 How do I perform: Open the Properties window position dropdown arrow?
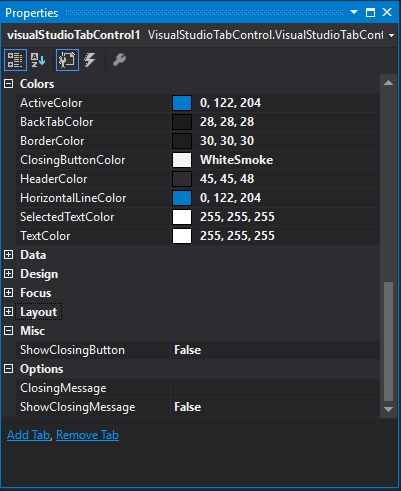click(x=354, y=12)
